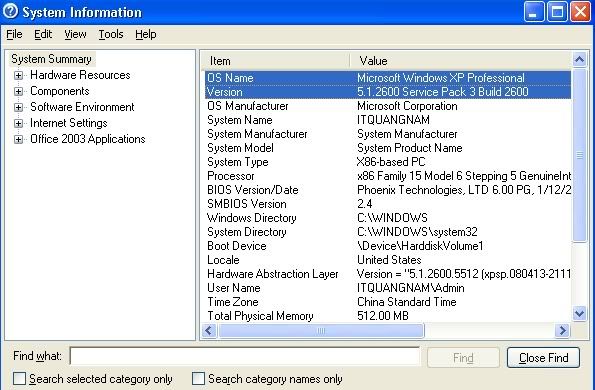This screenshot has width=595, height=390.
Task: Click vertical scrollbar up arrow
Action: click(x=579, y=60)
